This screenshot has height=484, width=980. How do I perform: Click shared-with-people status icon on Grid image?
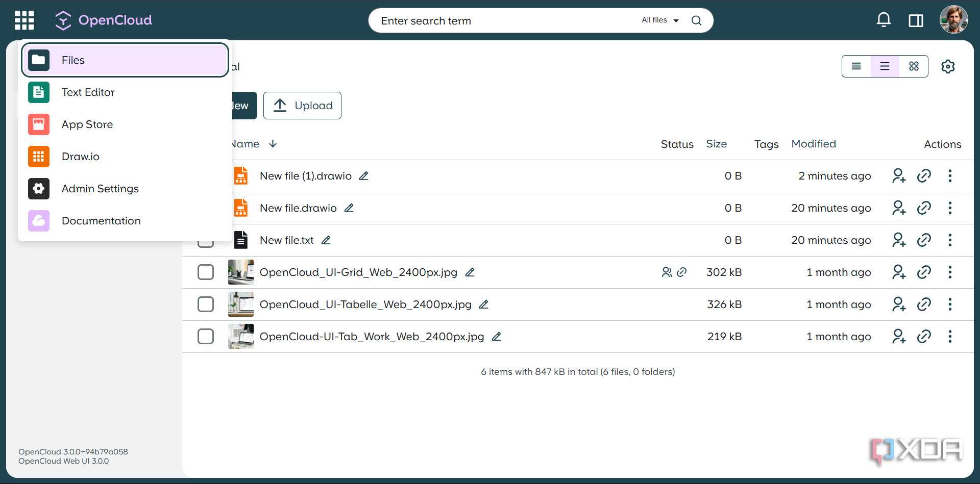pyautogui.click(x=667, y=272)
